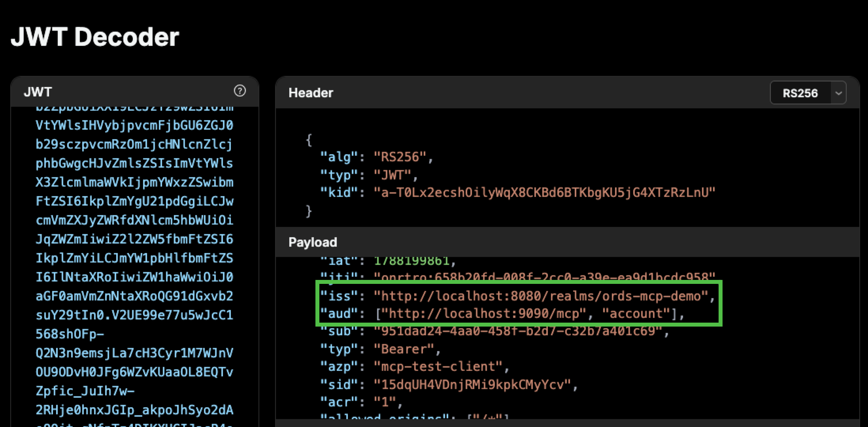Screen dimensions: 868x427
Task: Click the token line 568shOFp-
Action: (70, 334)
